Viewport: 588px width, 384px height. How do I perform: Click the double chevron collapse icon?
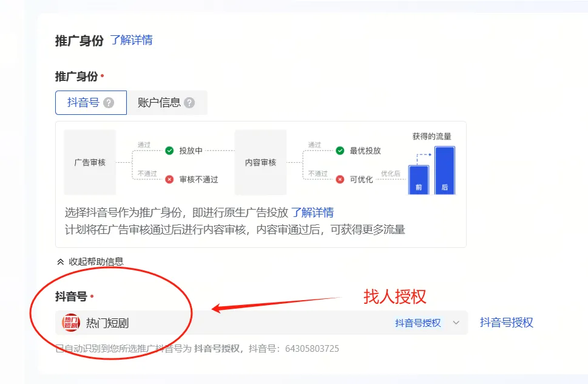60,262
